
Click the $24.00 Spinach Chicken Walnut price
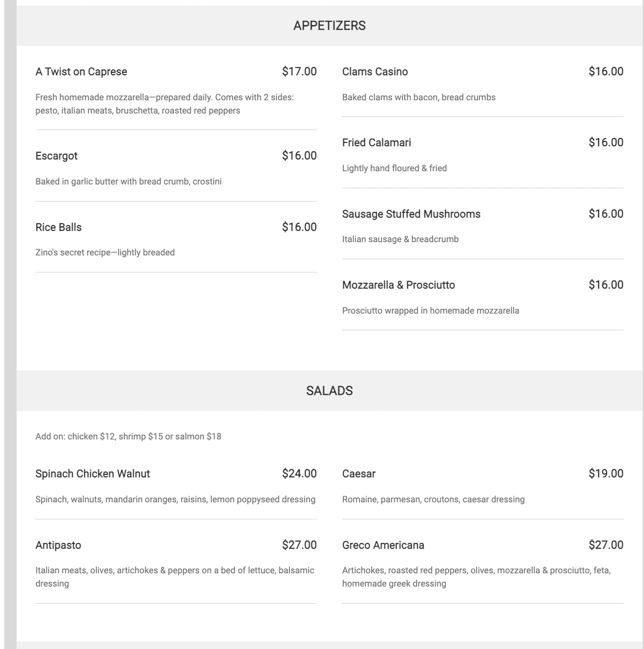(299, 474)
